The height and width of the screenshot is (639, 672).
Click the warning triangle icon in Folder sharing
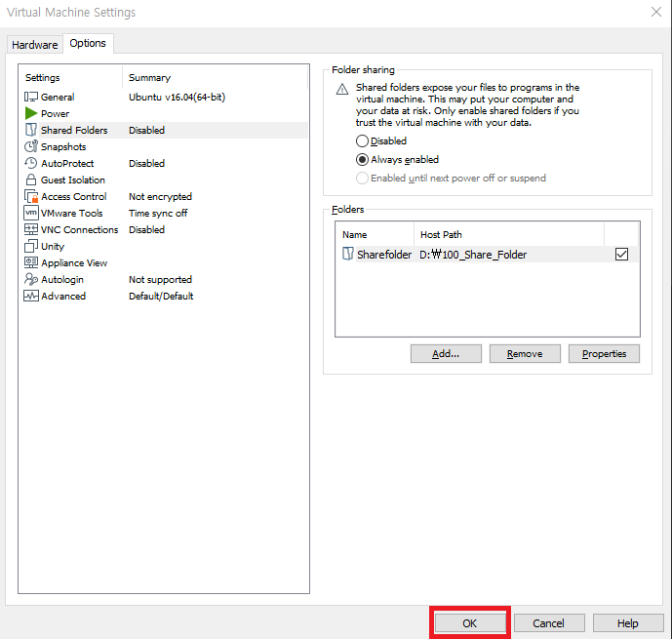342,89
